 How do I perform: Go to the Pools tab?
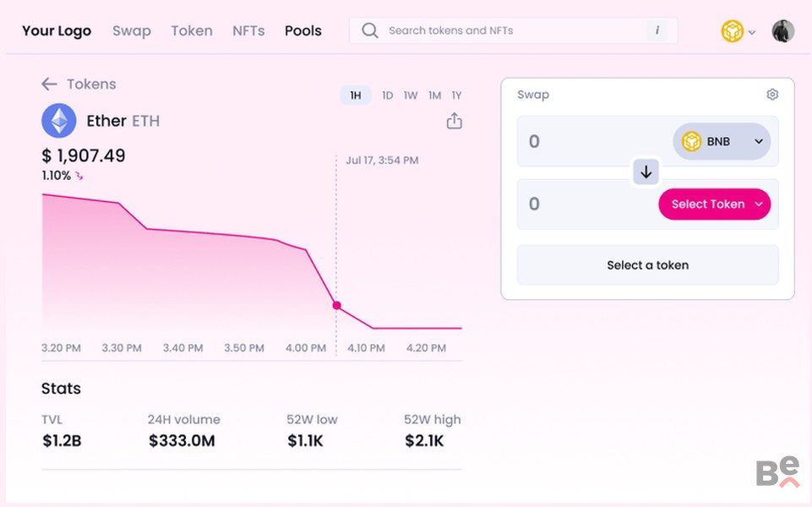pyautogui.click(x=302, y=30)
